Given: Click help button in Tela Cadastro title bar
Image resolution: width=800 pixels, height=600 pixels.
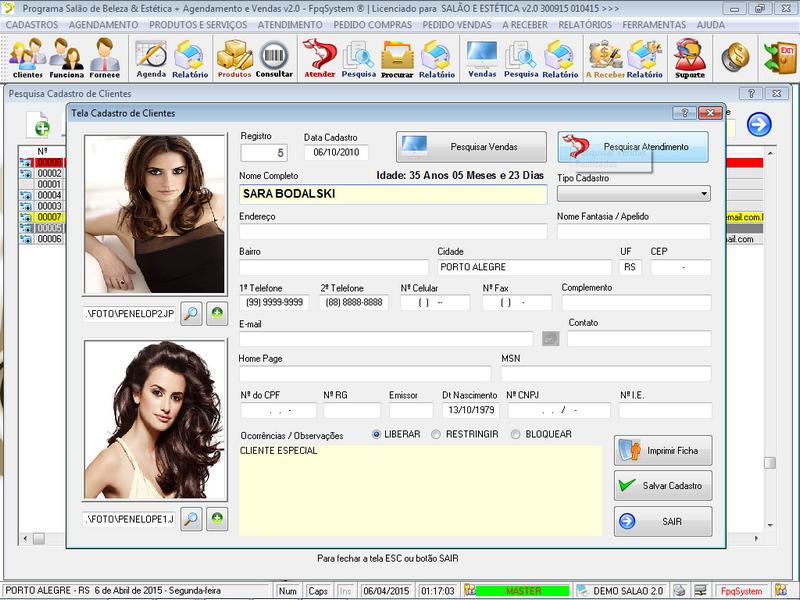Looking at the screenshot, I should pos(684,113).
